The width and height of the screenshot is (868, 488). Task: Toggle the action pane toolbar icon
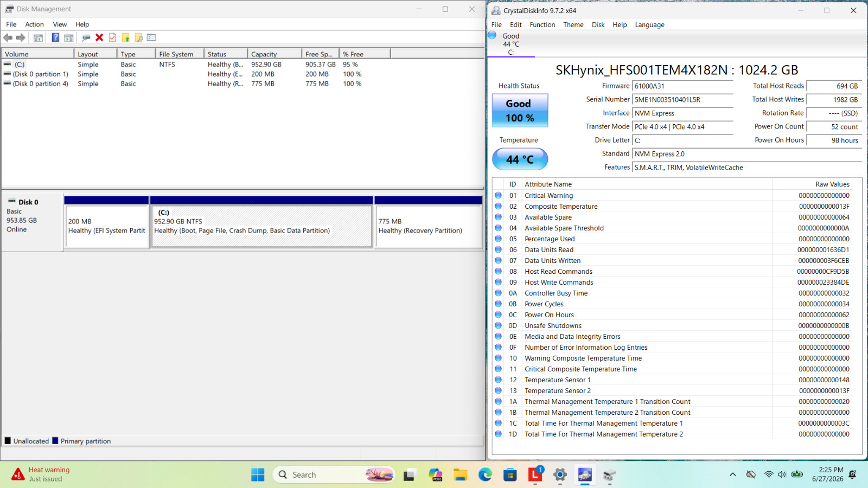(69, 38)
